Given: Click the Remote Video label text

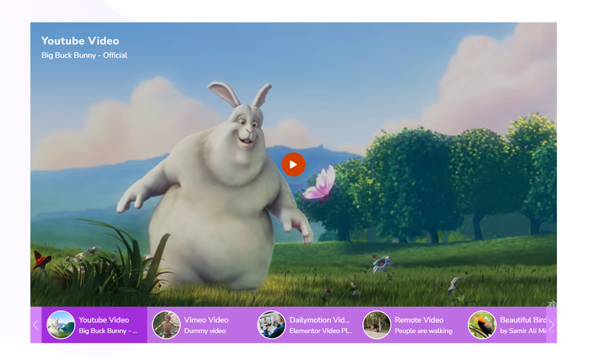Looking at the screenshot, I should 419,320.
